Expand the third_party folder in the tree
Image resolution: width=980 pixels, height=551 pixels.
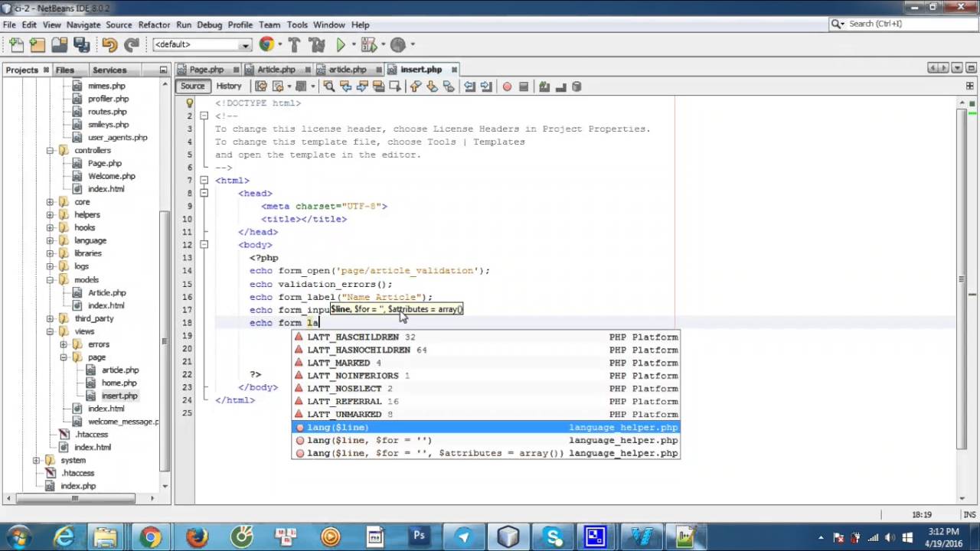[x=50, y=318]
